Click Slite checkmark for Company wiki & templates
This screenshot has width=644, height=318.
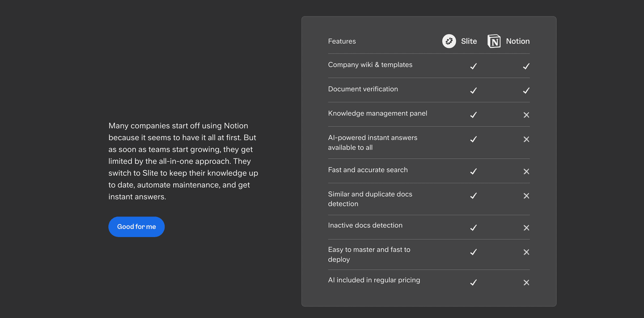[x=474, y=66]
